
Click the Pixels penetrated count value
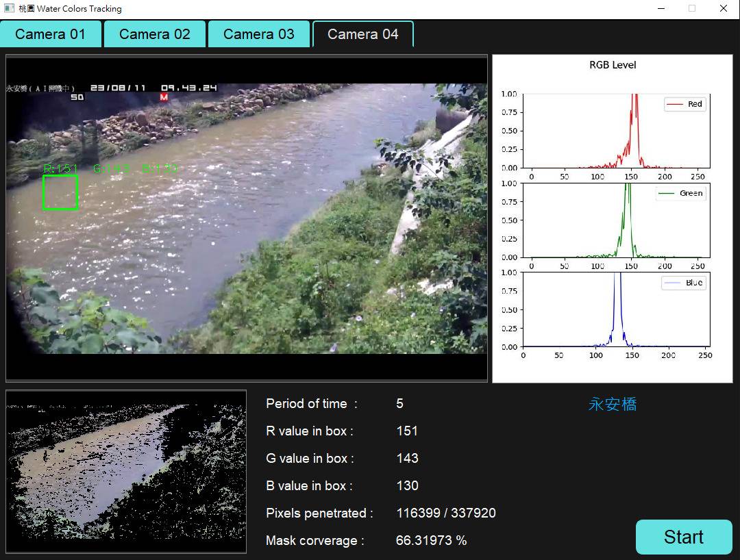pyautogui.click(x=446, y=513)
